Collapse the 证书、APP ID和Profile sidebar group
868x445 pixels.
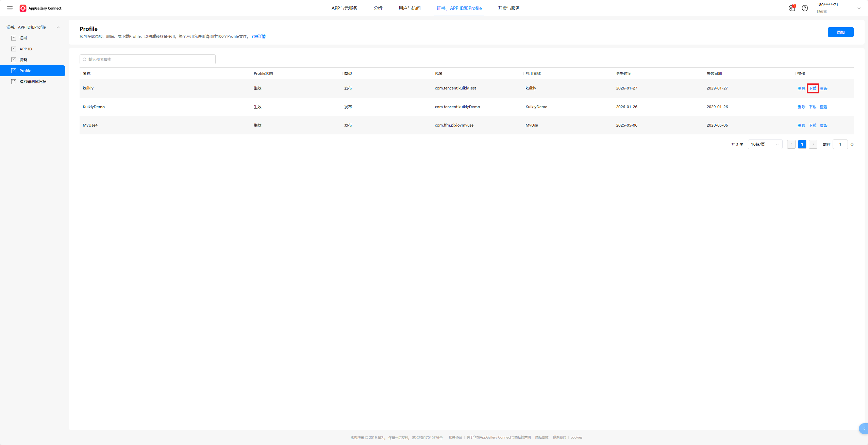(58, 27)
